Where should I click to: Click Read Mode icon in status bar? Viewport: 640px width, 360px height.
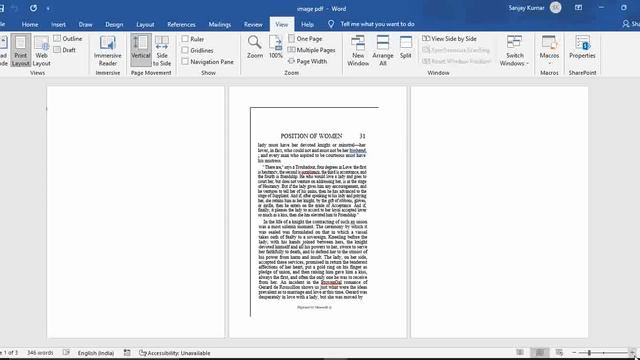(520, 352)
